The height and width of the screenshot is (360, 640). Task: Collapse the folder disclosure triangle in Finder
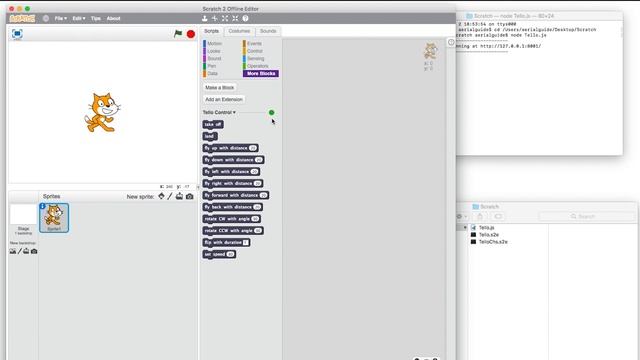click(465, 228)
